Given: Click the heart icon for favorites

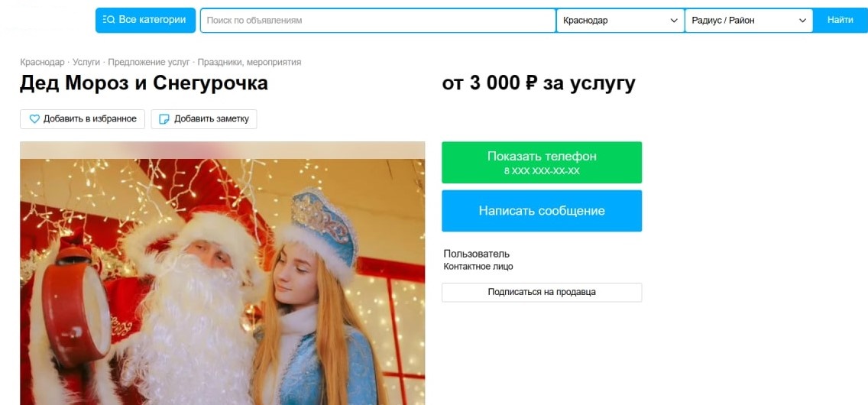Looking at the screenshot, I should click(34, 119).
